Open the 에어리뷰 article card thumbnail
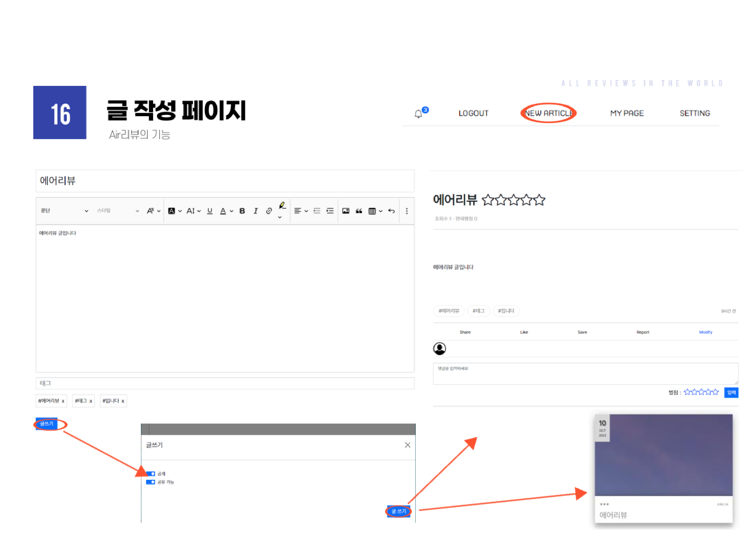Viewport: 756px width, 534px height. click(664, 455)
